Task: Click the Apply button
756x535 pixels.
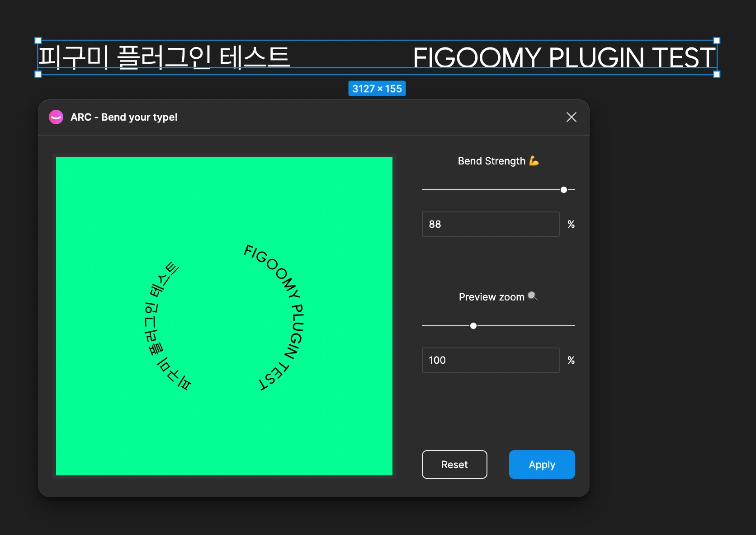Action: (542, 465)
